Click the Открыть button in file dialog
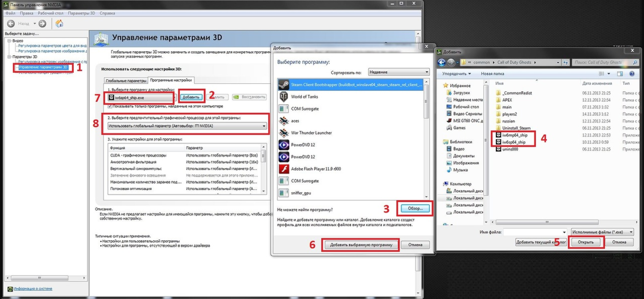This screenshot has width=644, height=299. click(586, 242)
